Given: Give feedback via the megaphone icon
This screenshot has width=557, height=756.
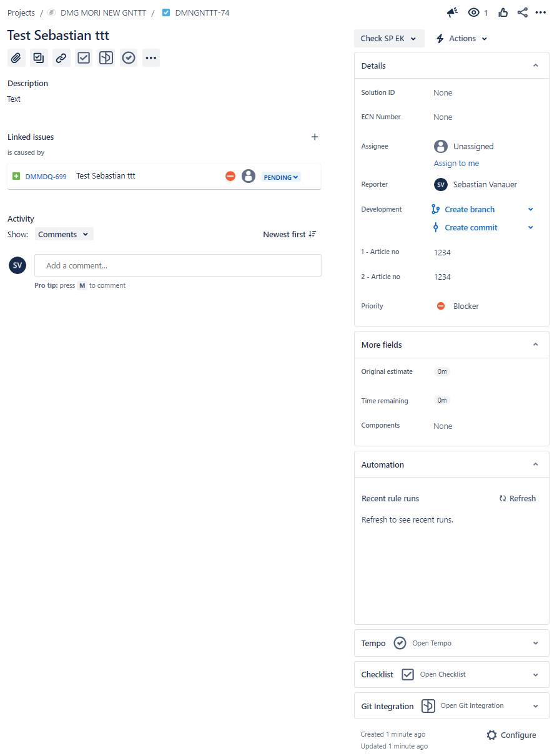Looking at the screenshot, I should tap(451, 12).
